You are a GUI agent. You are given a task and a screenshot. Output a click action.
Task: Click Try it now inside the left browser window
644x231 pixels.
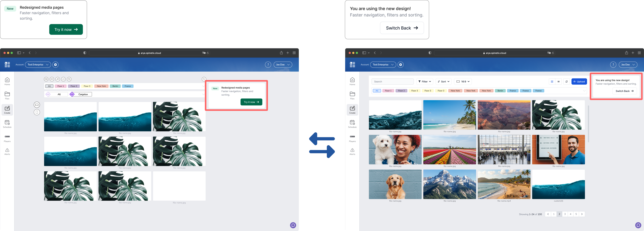251,102
